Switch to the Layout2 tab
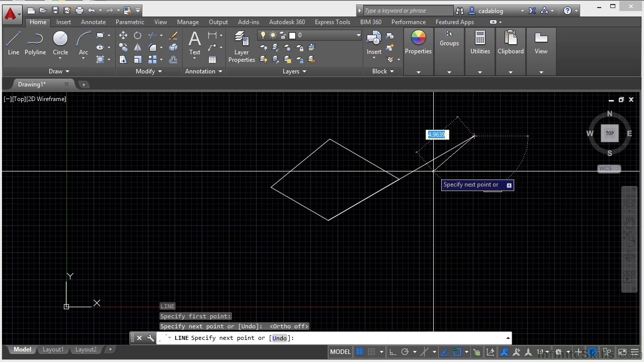The width and height of the screenshot is (644, 362). [86, 349]
